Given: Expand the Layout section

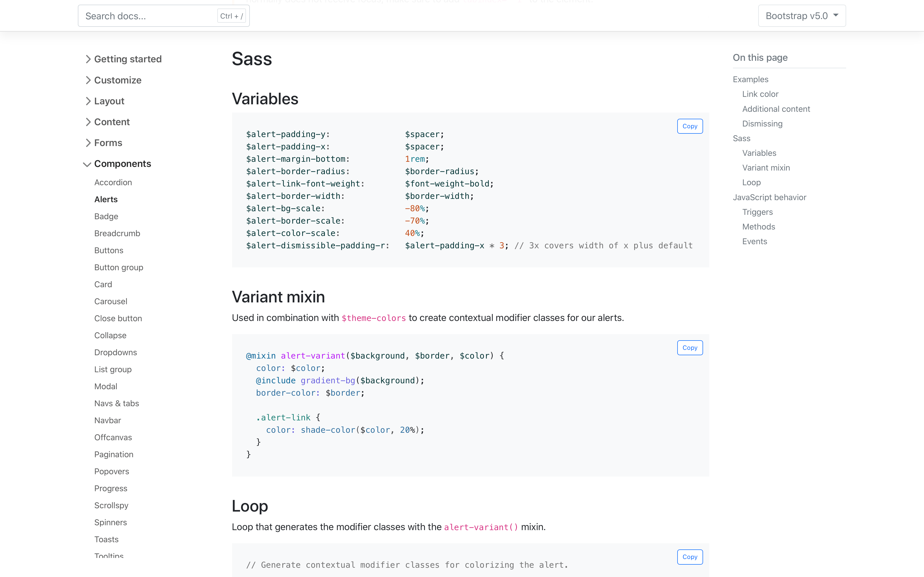Looking at the screenshot, I should click(109, 101).
